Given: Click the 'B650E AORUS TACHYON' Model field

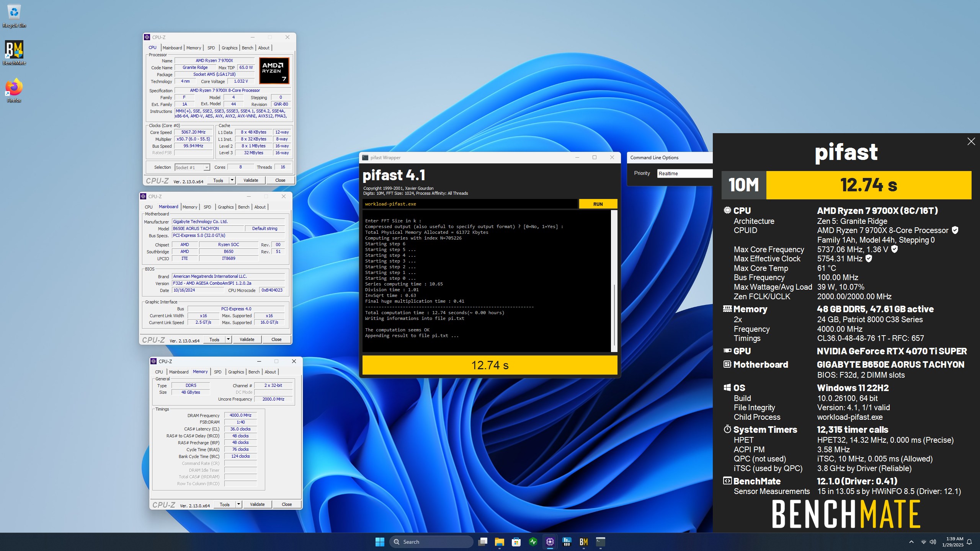Looking at the screenshot, I should click(208, 228).
